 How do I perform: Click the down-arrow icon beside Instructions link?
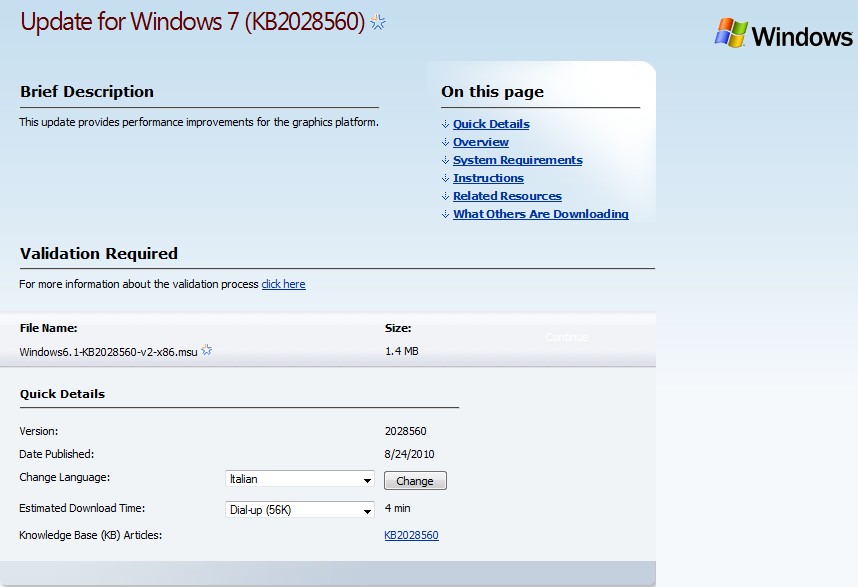(x=445, y=178)
